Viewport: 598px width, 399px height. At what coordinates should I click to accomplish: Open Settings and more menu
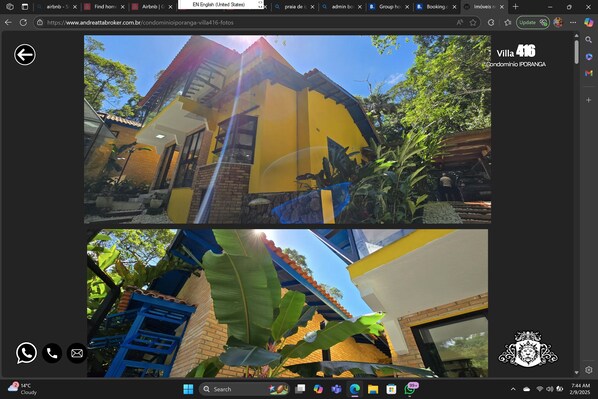(573, 23)
